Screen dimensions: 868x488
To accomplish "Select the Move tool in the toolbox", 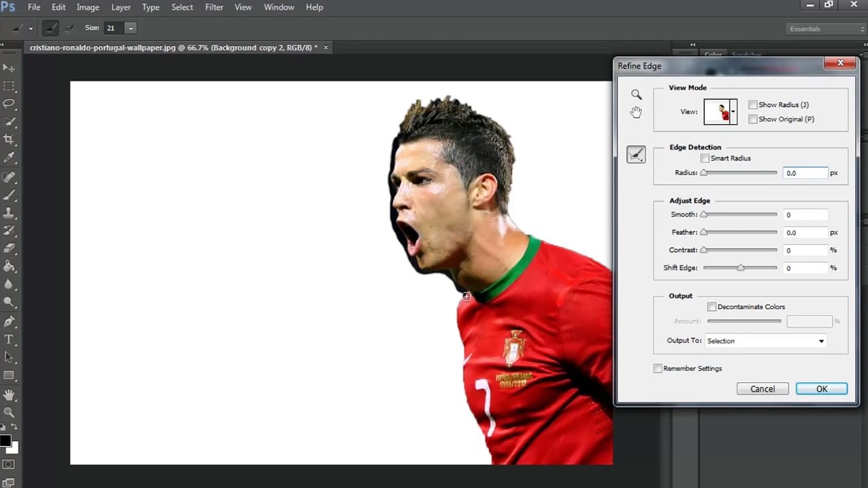I will pyautogui.click(x=9, y=68).
